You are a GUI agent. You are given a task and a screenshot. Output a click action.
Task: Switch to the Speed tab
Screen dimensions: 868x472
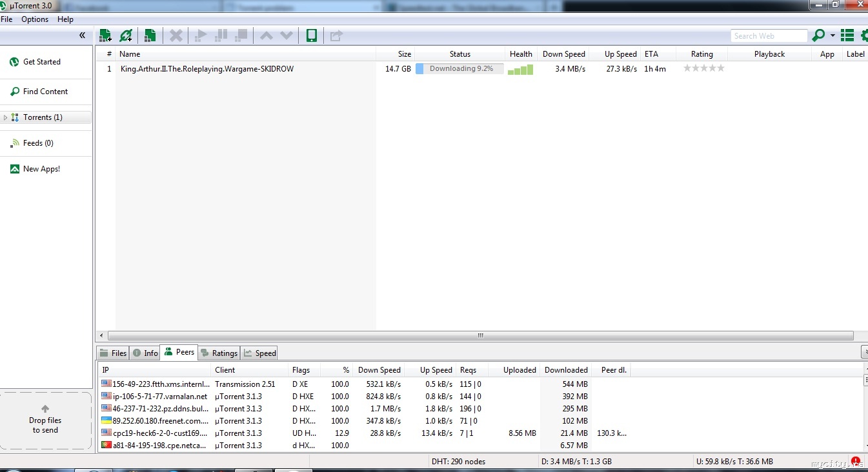tap(259, 353)
